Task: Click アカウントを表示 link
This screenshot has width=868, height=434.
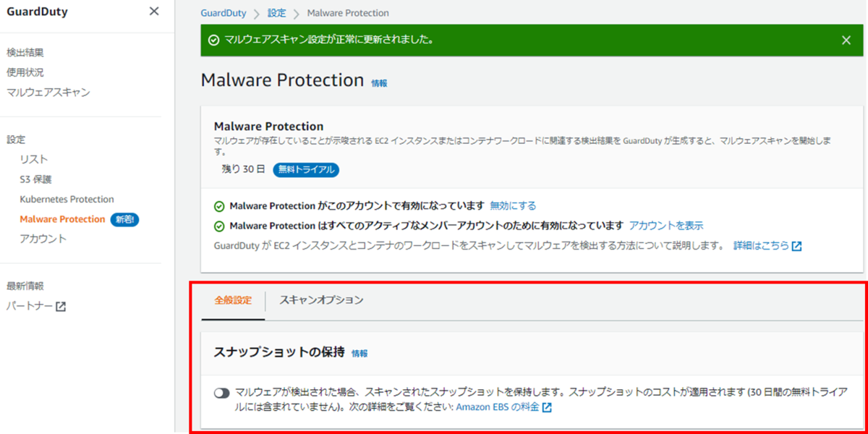Action: tap(666, 226)
